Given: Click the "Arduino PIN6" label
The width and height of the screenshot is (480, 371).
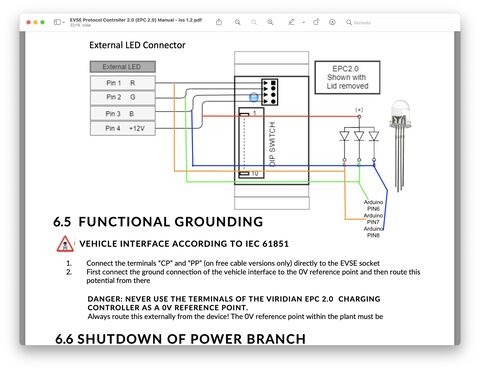Looking at the screenshot, I should pos(373,205).
